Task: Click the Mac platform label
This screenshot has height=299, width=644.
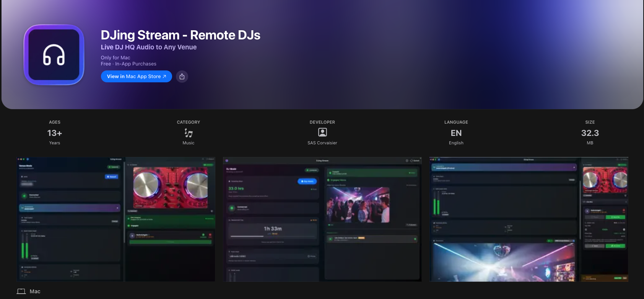Action: [35, 291]
